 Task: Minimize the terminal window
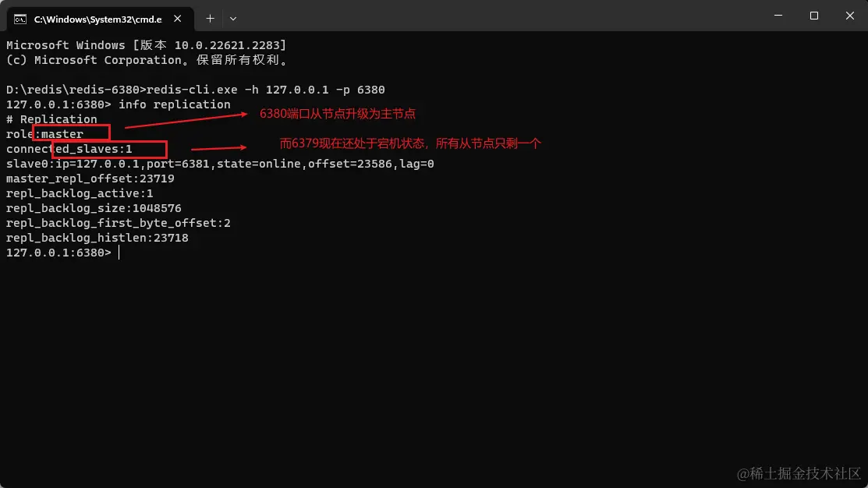click(x=778, y=16)
